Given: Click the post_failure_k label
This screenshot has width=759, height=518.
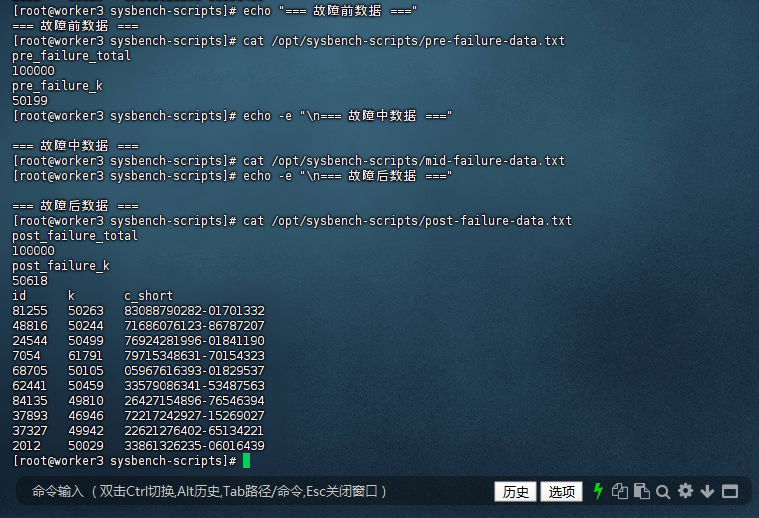Looking at the screenshot, I should click(x=61, y=266).
